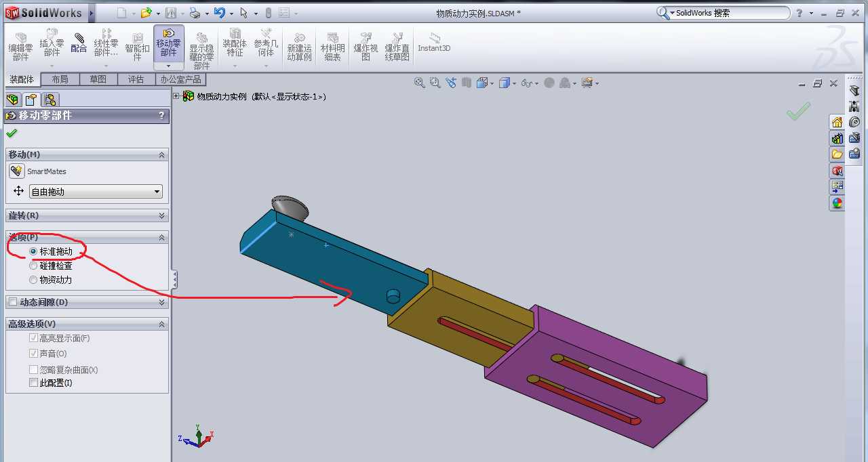
Task: Switch to the Evaluate (评估) tab
Action: (136, 79)
